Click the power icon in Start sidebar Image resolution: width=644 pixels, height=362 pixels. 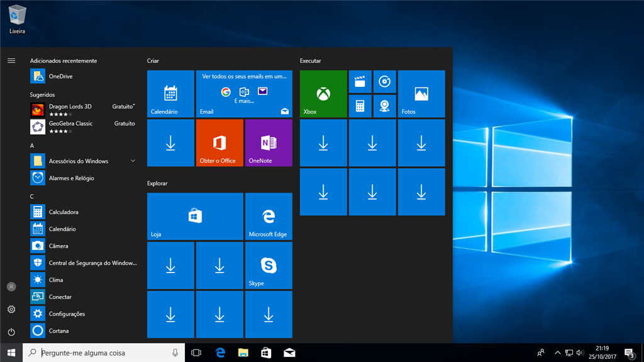[x=11, y=332]
